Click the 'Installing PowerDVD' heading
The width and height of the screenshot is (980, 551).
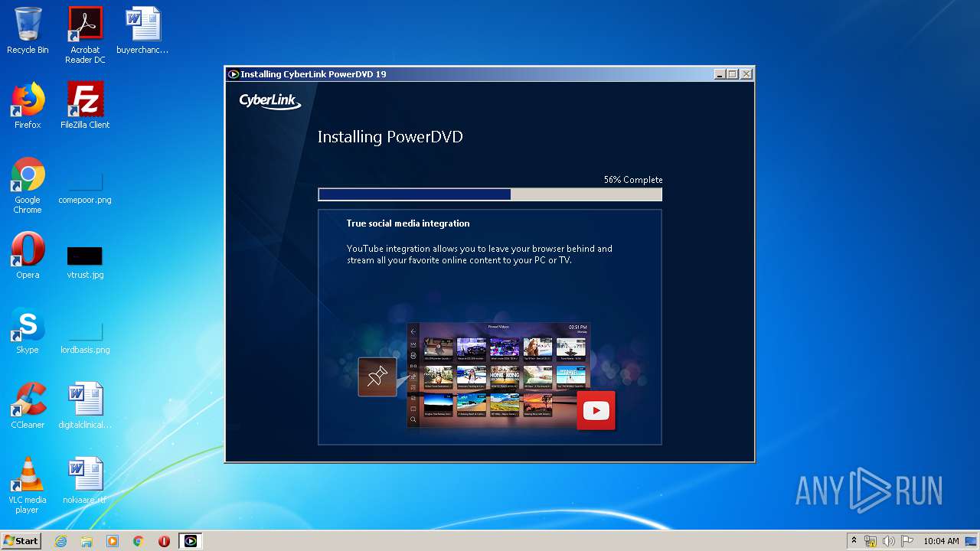pyautogui.click(x=390, y=137)
